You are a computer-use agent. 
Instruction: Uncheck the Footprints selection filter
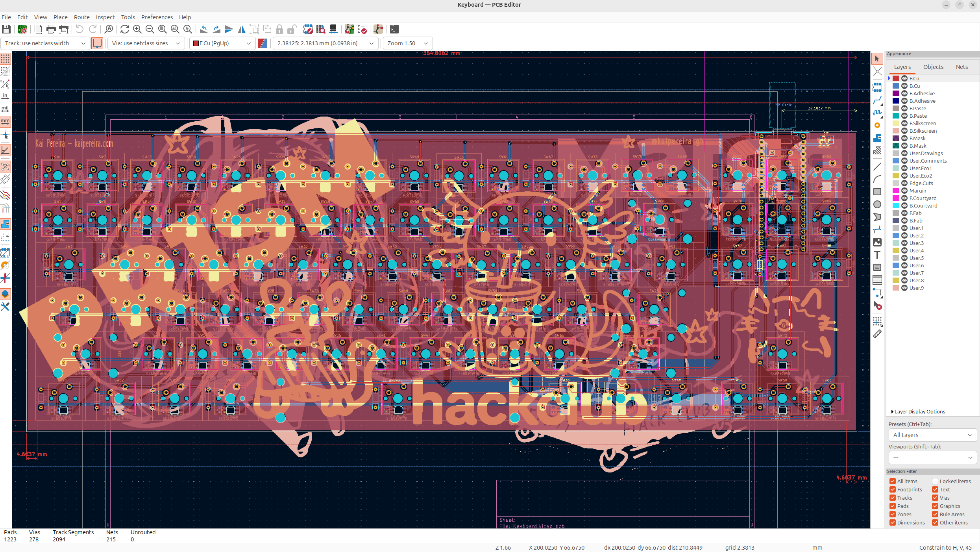pos(893,489)
